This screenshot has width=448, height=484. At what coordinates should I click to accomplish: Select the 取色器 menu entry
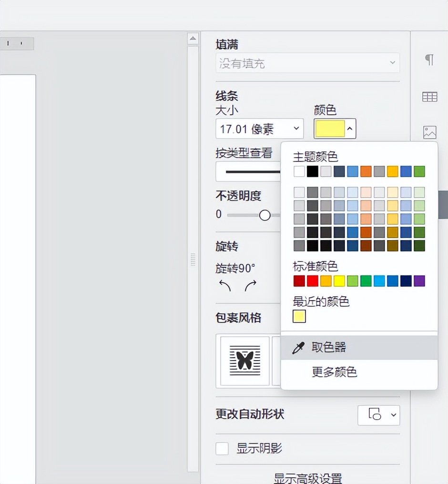coord(330,347)
